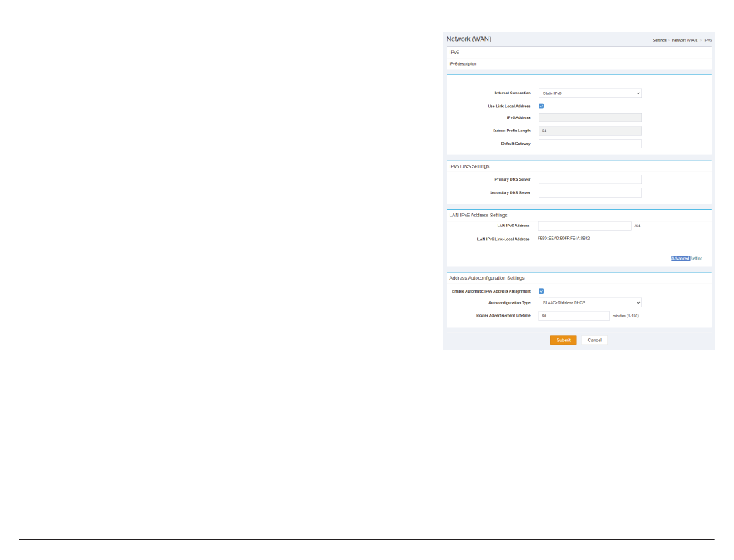The image size is (734, 560).
Task: Open the Advanced Setting link
Action: (688, 258)
